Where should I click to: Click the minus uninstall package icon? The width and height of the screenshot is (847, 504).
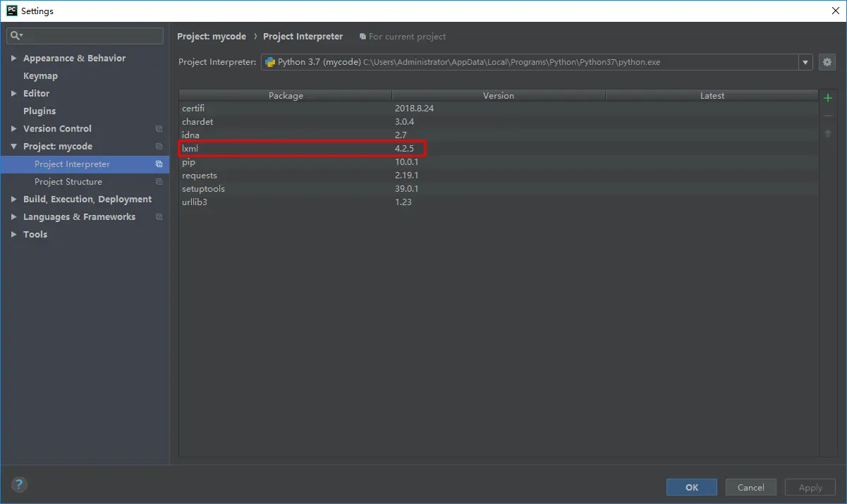click(828, 116)
